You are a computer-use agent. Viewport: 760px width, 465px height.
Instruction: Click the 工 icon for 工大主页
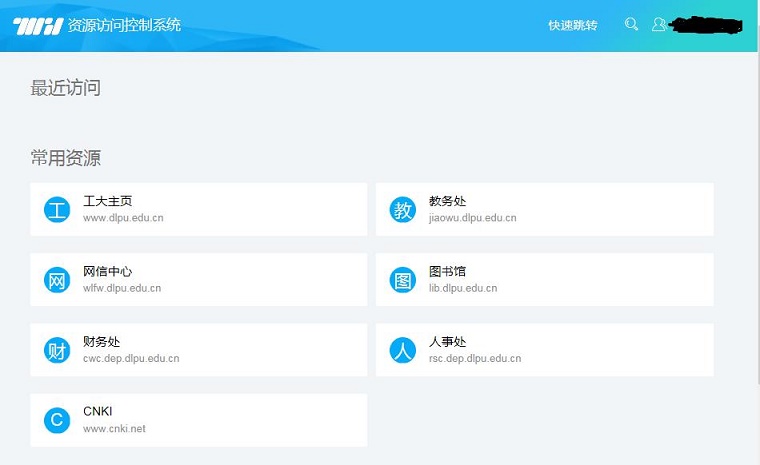(57, 210)
